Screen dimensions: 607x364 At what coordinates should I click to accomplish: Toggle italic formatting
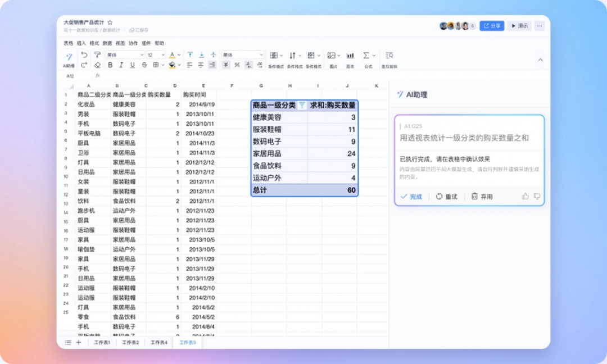(121, 65)
